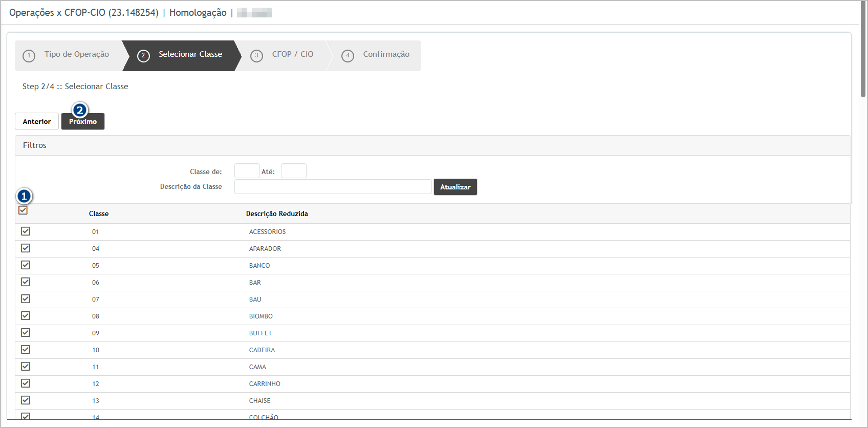Click class code 01
The height and width of the screenshot is (428, 868).
(x=96, y=232)
